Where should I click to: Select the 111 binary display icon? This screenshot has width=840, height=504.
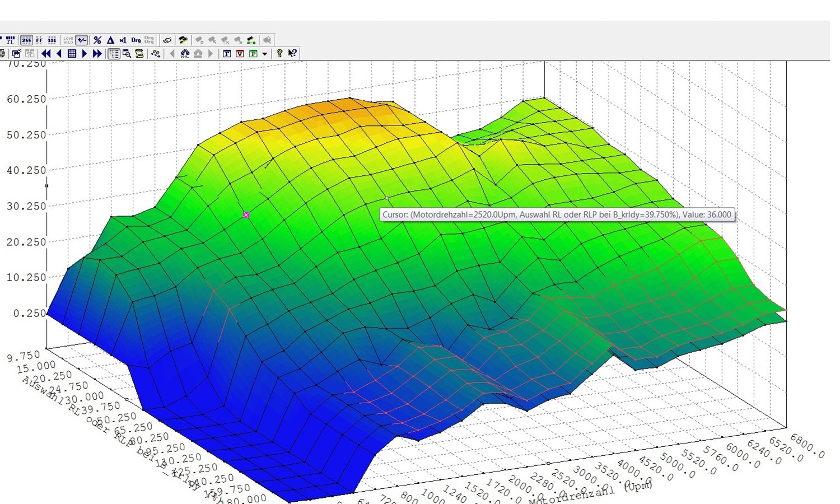[x=52, y=40]
